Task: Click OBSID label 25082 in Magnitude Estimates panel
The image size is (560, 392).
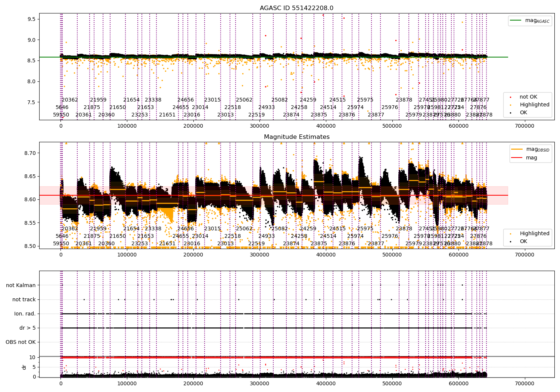Action: [280, 229]
